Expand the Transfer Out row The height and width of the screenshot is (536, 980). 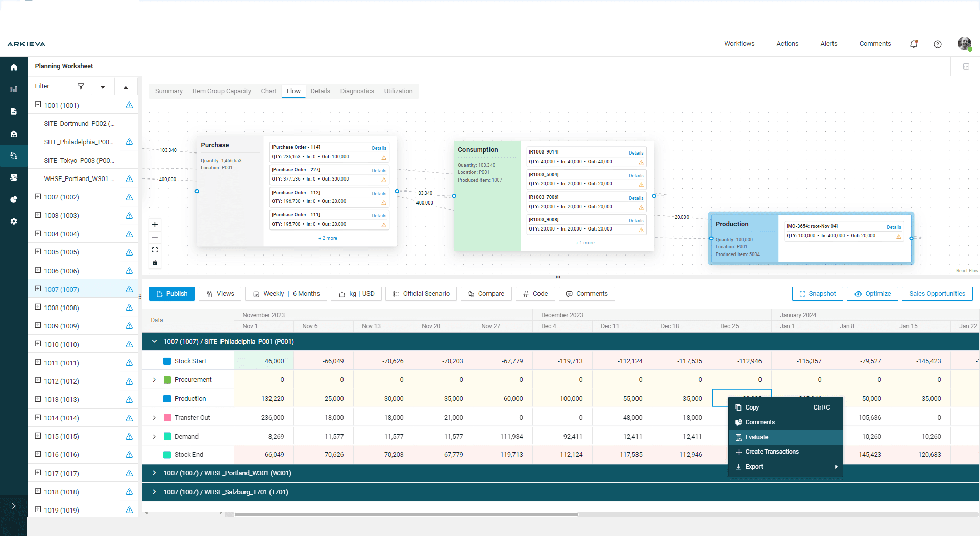(x=154, y=418)
